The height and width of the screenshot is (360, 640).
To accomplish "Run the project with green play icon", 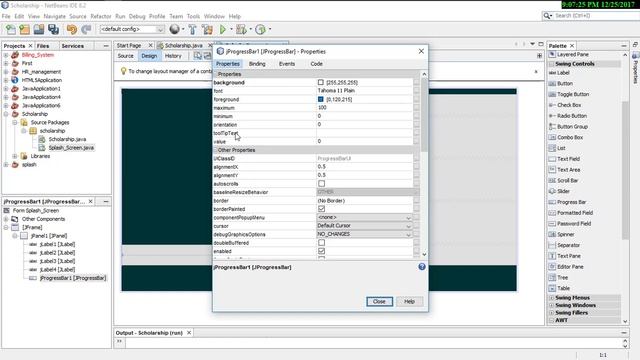I will click(x=223, y=29).
